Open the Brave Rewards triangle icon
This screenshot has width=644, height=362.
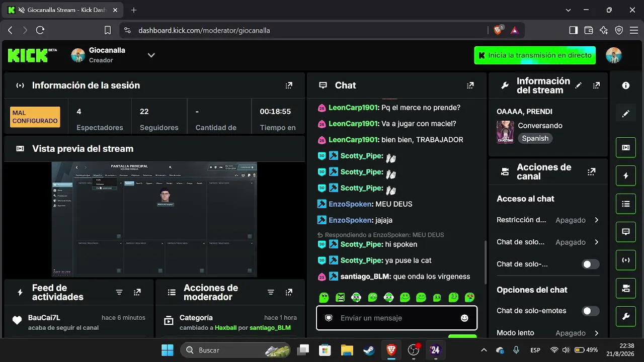(514, 30)
